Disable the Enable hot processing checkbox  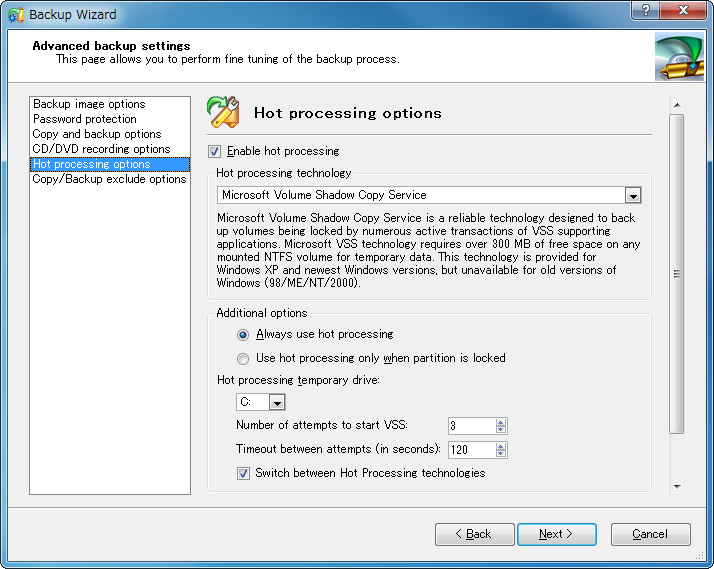coord(214,151)
